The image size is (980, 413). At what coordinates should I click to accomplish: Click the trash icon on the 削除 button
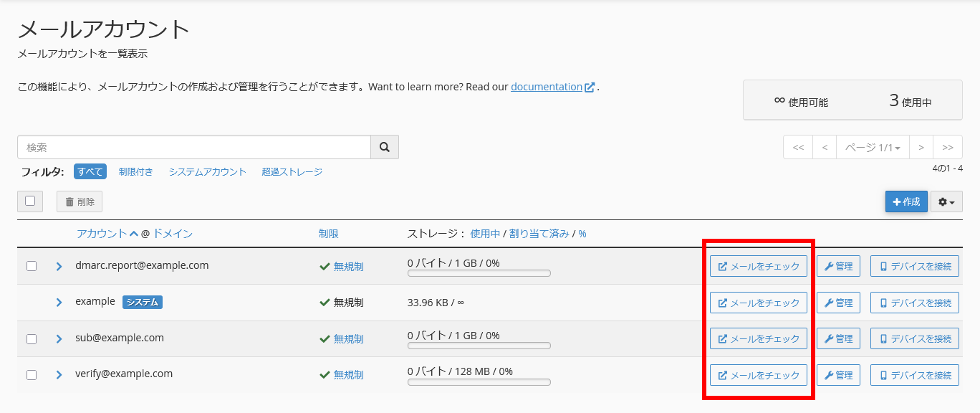coord(70,201)
